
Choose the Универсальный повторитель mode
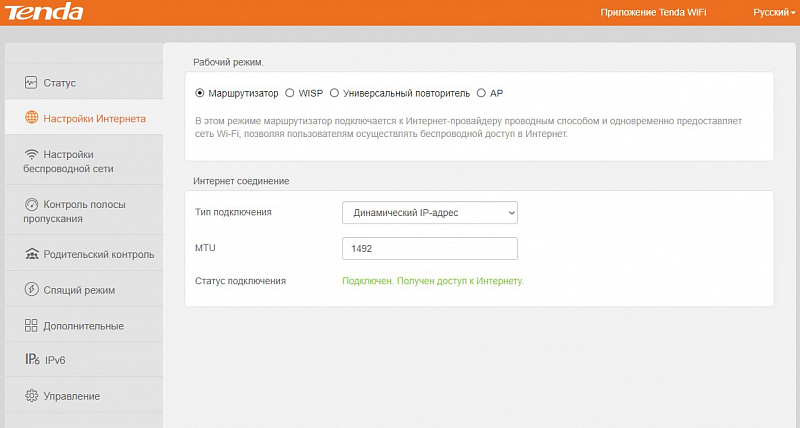[x=334, y=93]
